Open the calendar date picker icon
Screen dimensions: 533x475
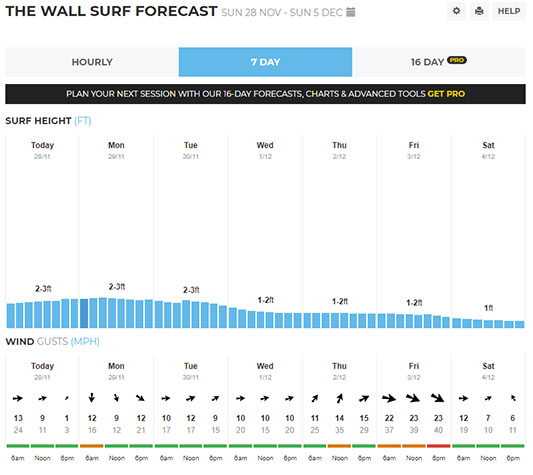[350, 12]
